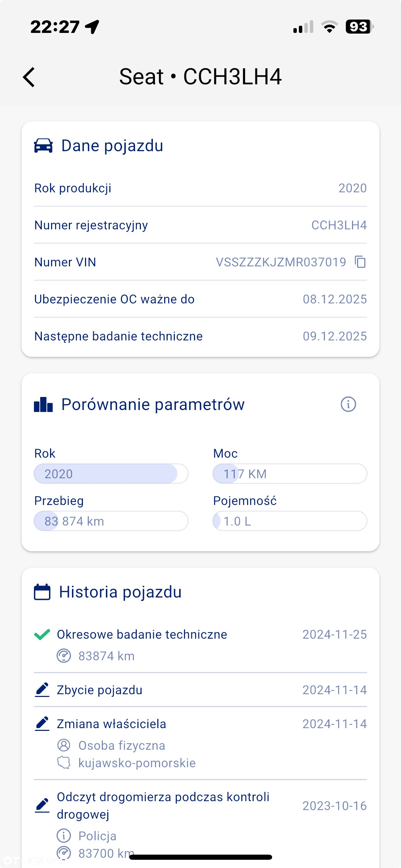Tap the odometer icon beside 83874 km
This screenshot has height=868, width=401.
(x=64, y=656)
